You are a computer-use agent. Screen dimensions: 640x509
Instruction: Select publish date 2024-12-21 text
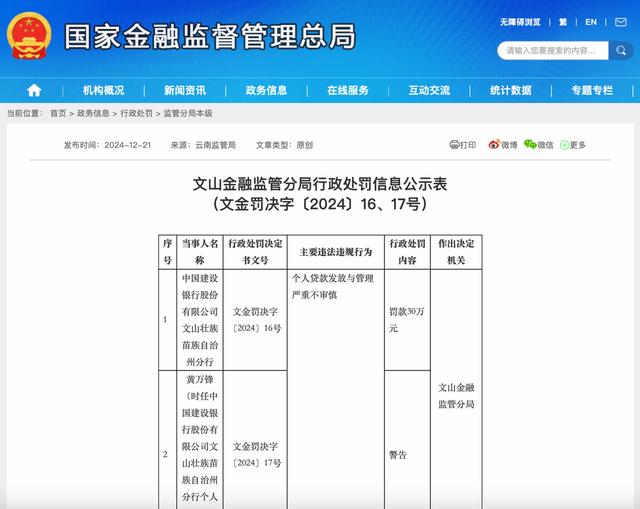pos(127,145)
